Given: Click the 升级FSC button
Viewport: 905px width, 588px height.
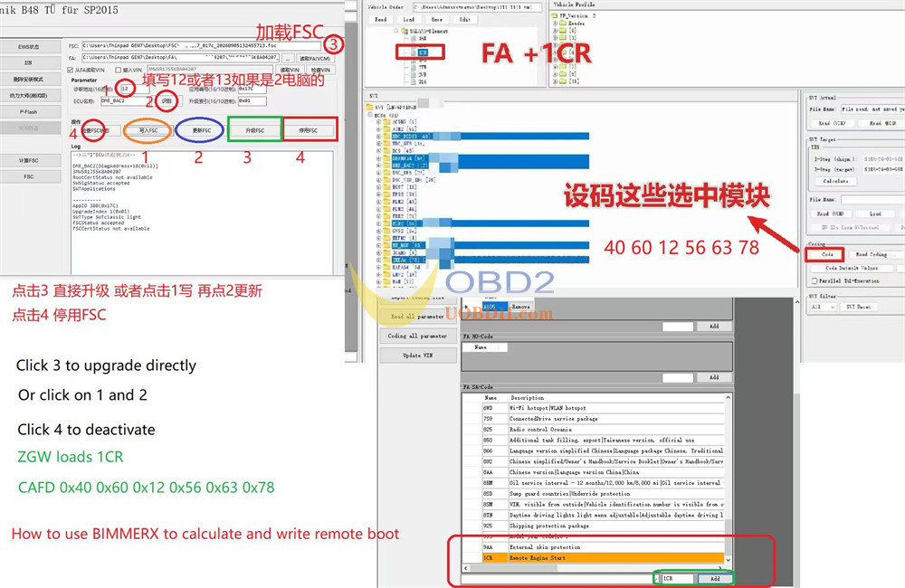Looking at the screenshot, I should point(254,130).
